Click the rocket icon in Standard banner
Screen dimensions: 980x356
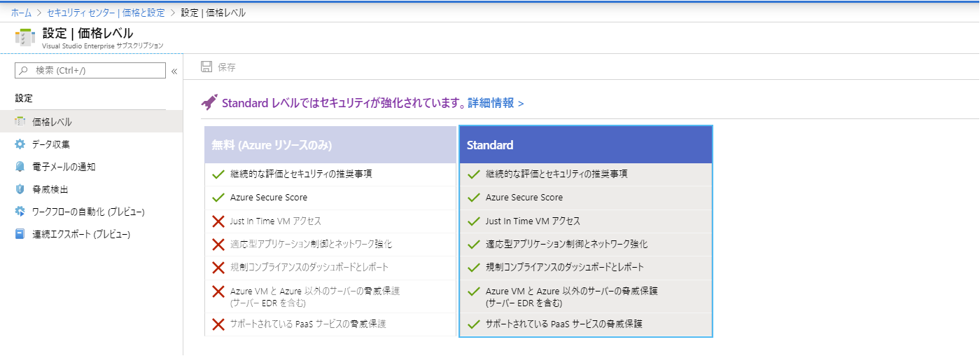(x=209, y=102)
